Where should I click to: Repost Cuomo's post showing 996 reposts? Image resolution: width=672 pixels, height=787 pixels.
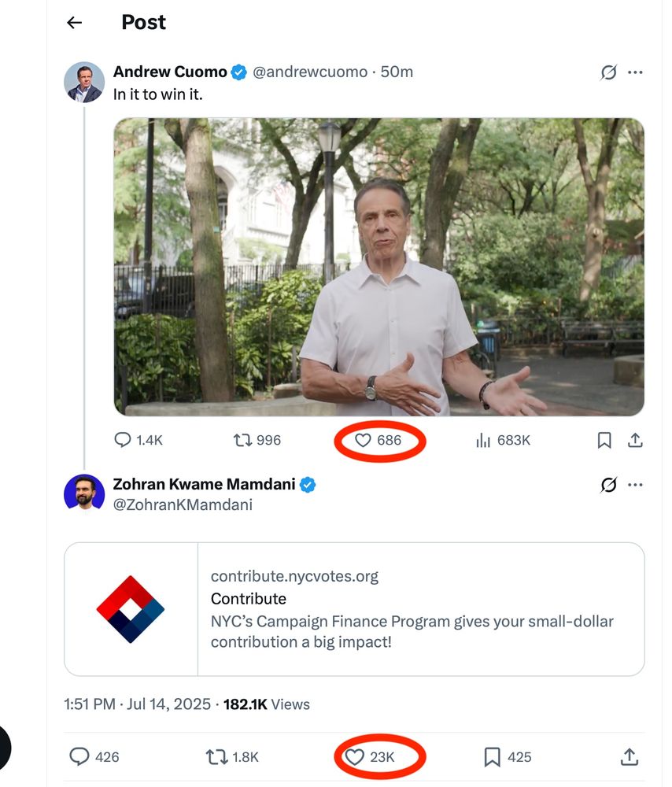coord(257,440)
